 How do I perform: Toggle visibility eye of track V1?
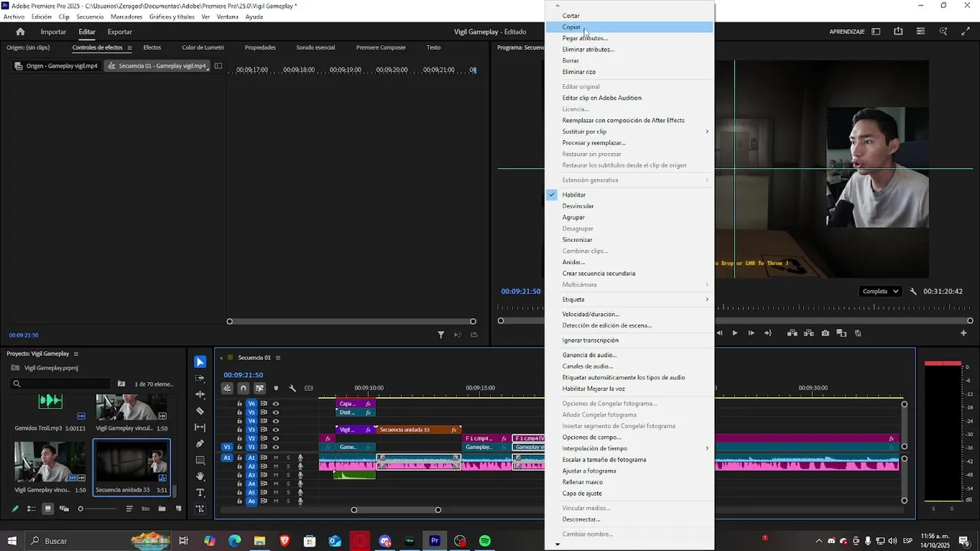pyautogui.click(x=276, y=447)
